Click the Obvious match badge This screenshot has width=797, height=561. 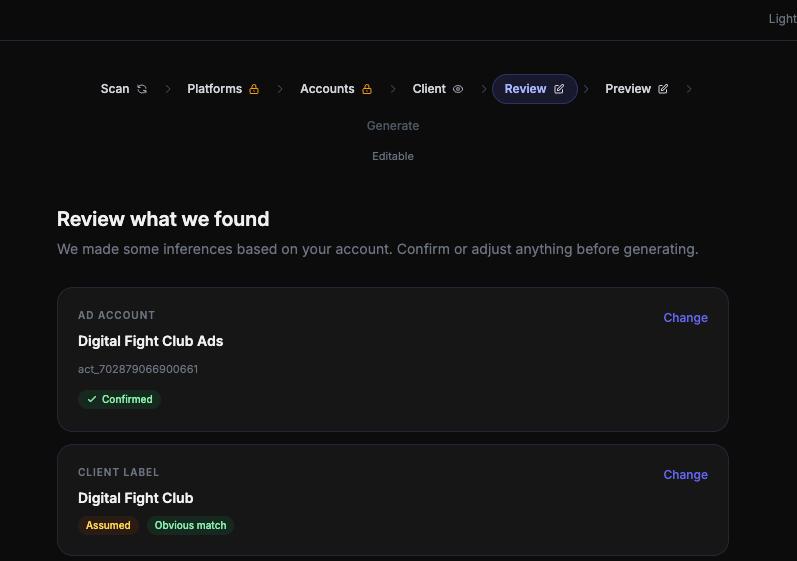point(191,525)
